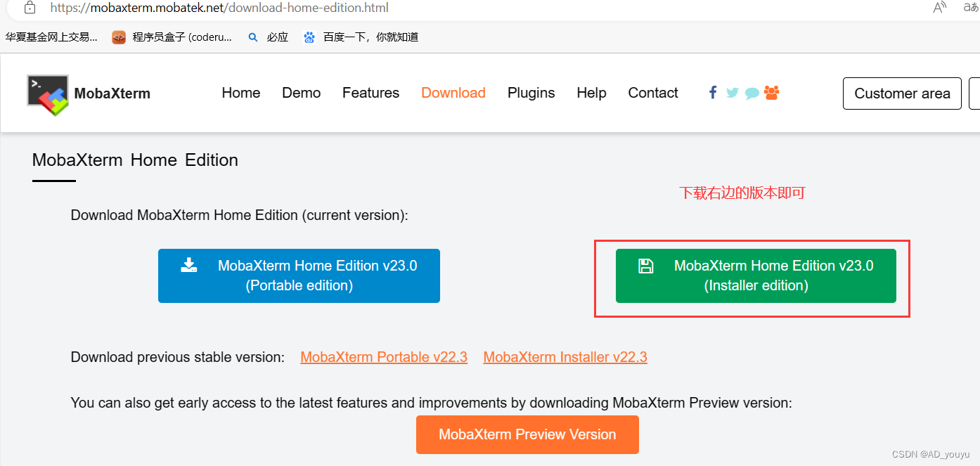The image size is (980, 466).
Task: Open MobaXterm's Facebook page icon
Action: [712, 92]
